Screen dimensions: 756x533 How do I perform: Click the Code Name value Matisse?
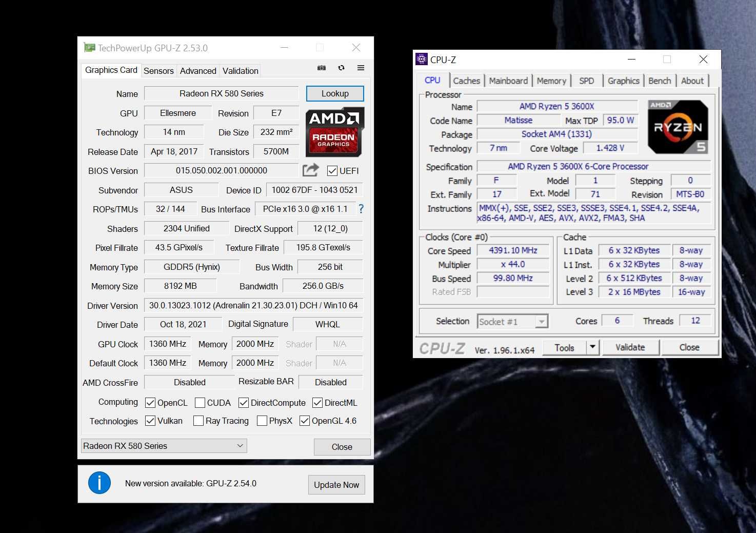tap(518, 120)
